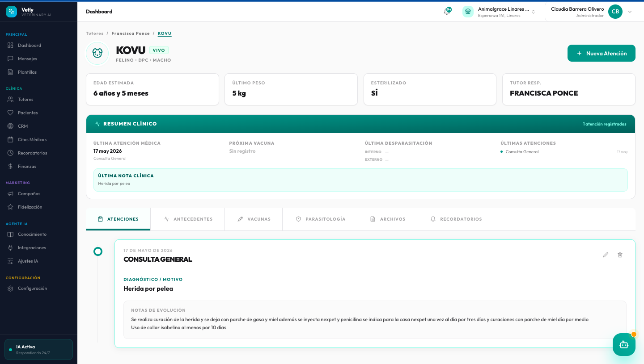The image size is (644, 364).
Task: Click the IA Activa status card
Action: click(38, 349)
